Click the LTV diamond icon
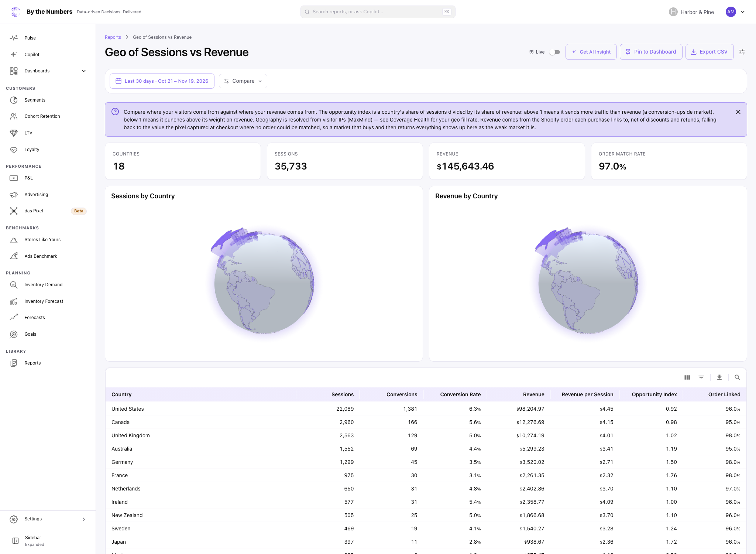Image resolution: width=756 pixels, height=554 pixels. coord(14,133)
